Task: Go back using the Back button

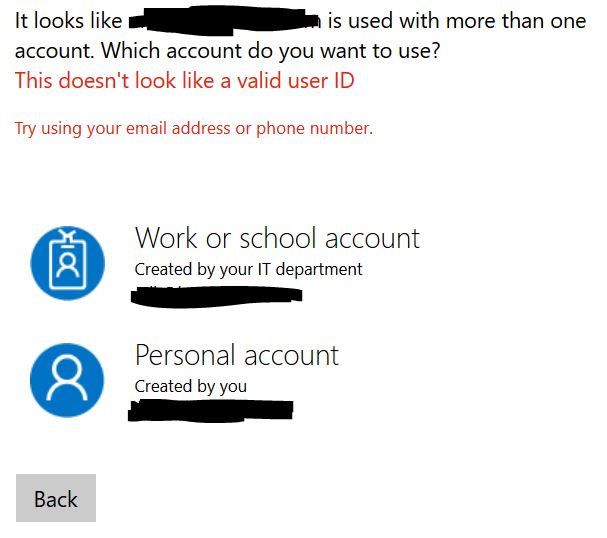Action: point(56,498)
